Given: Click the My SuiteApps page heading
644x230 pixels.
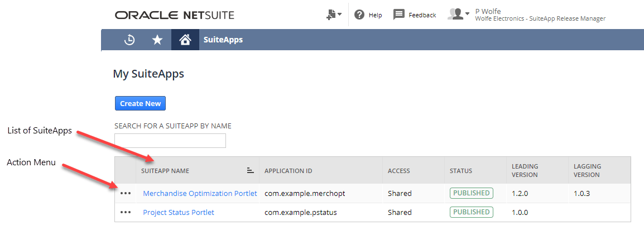Looking at the screenshot, I should point(148,74).
